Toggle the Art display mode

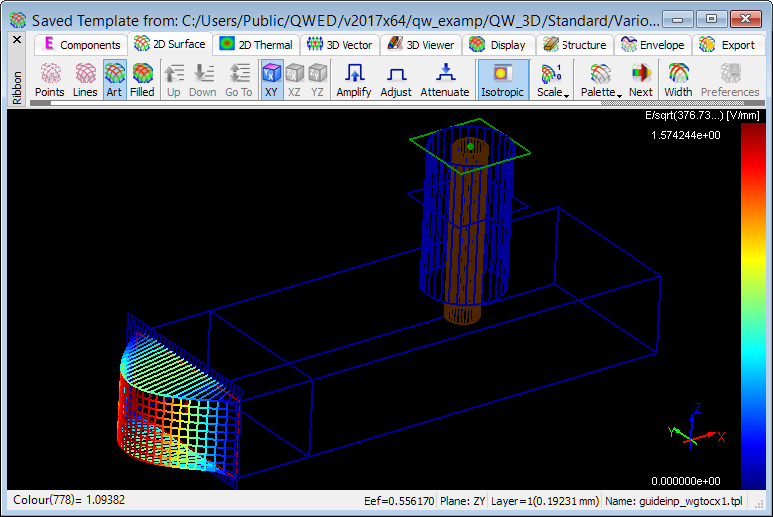[x=115, y=80]
